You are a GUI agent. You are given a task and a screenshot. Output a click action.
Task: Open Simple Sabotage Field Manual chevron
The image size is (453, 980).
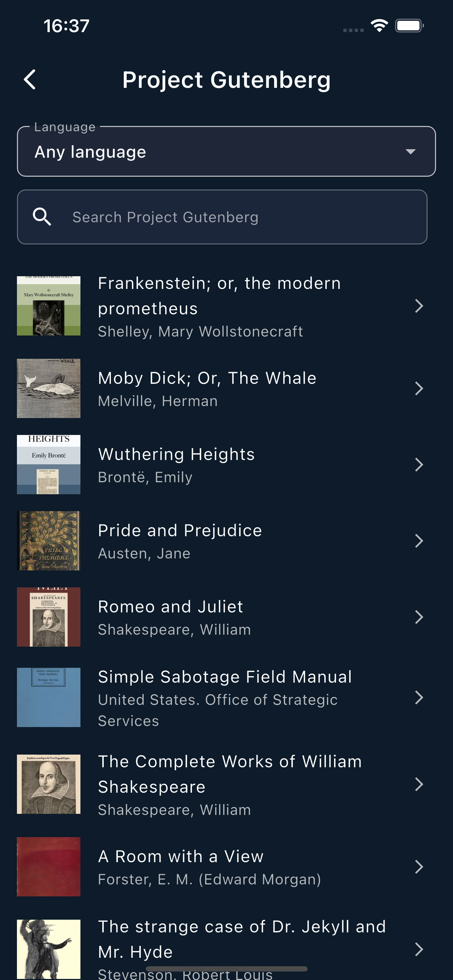pyautogui.click(x=419, y=697)
